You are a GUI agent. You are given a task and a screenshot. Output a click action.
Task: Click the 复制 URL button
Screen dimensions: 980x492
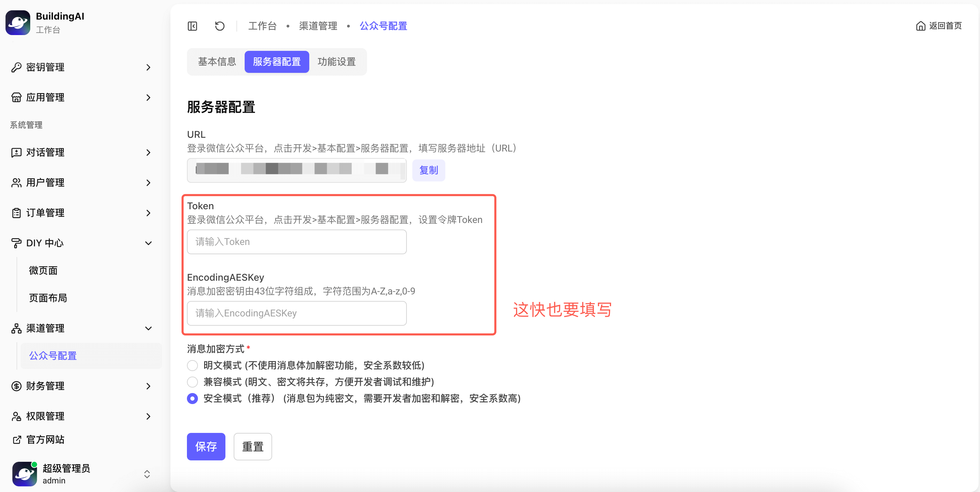[428, 170]
